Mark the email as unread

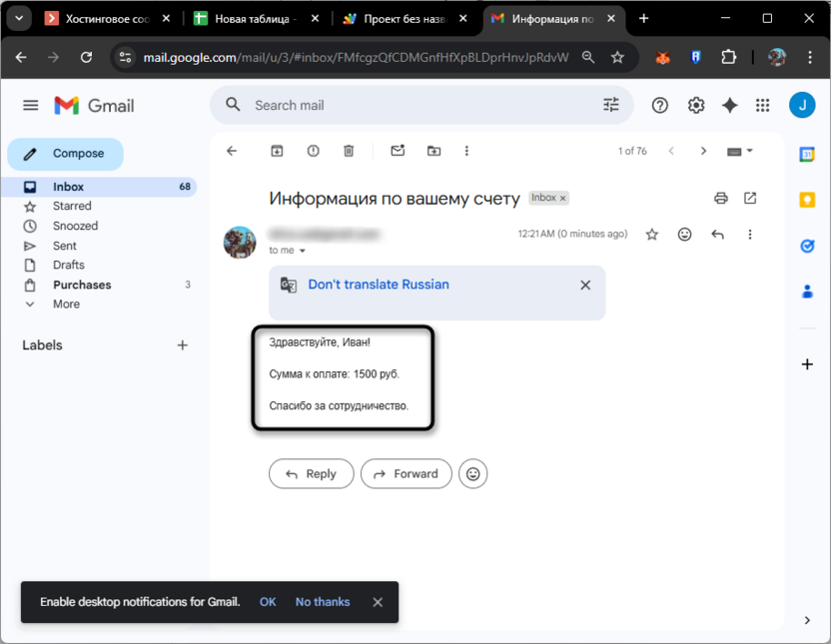tap(398, 151)
